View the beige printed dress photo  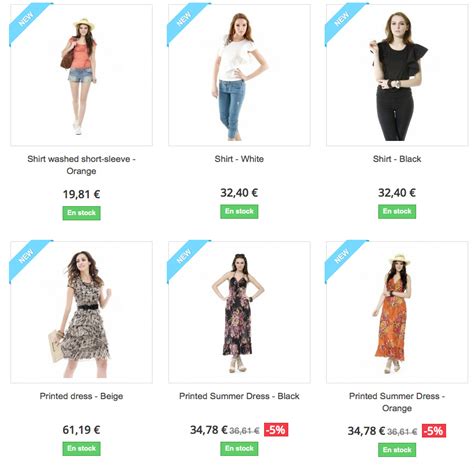pyautogui.click(x=81, y=312)
